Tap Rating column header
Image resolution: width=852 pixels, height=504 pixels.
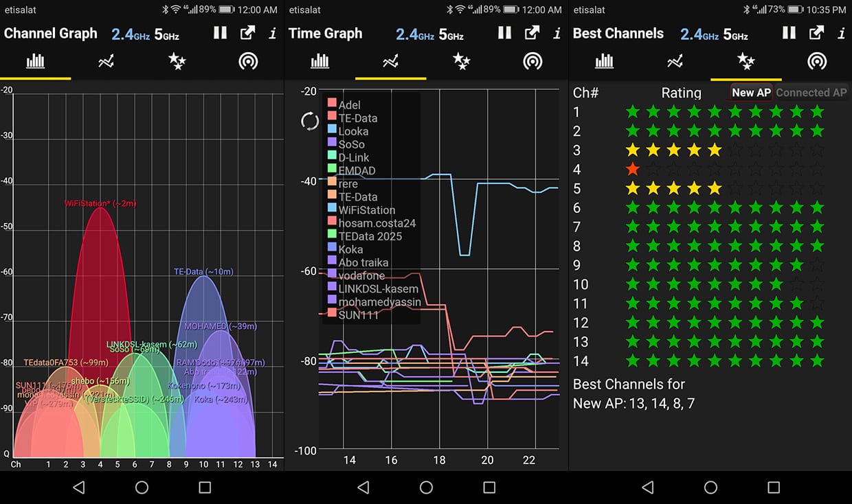point(681,93)
